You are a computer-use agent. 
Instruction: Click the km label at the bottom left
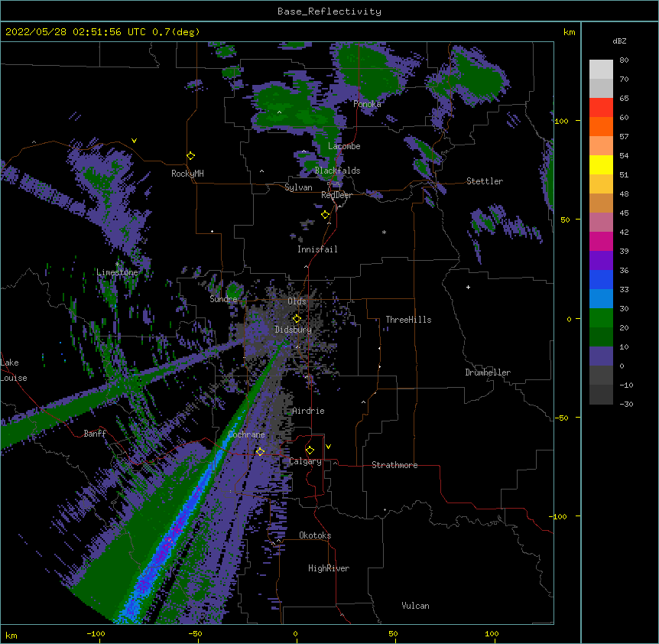tap(11, 636)
